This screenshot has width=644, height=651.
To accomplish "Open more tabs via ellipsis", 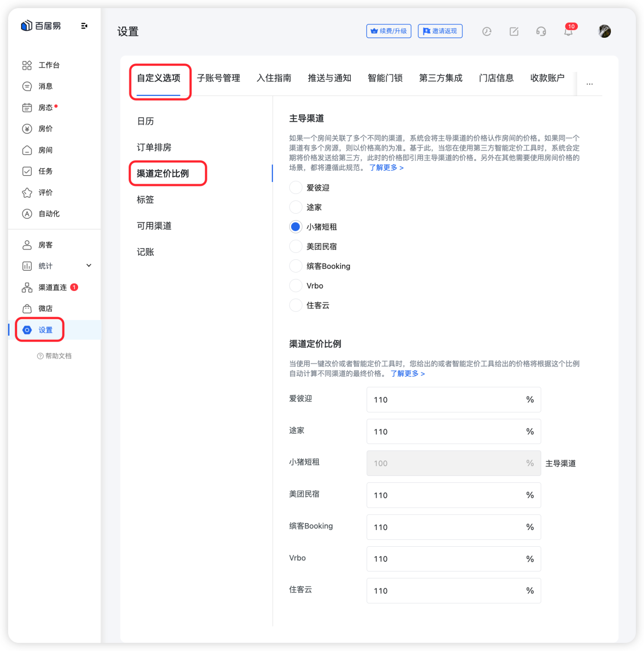I will [x=589, y=84].
